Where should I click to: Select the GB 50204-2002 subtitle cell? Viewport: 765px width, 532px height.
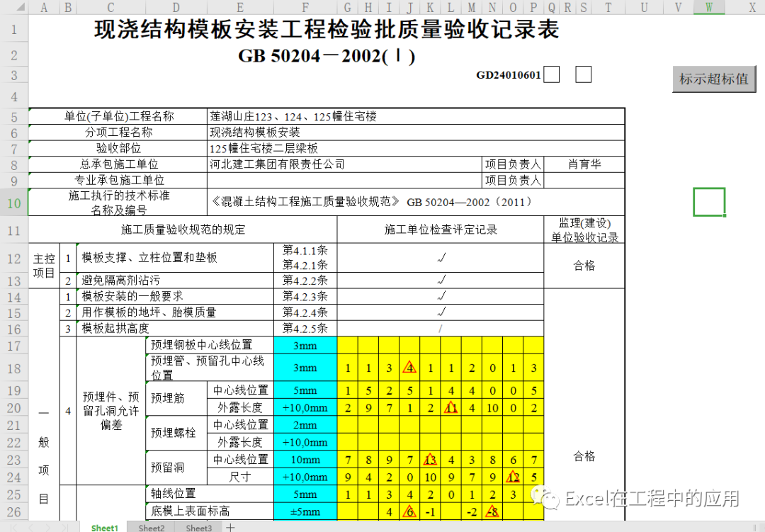point(327,56)
